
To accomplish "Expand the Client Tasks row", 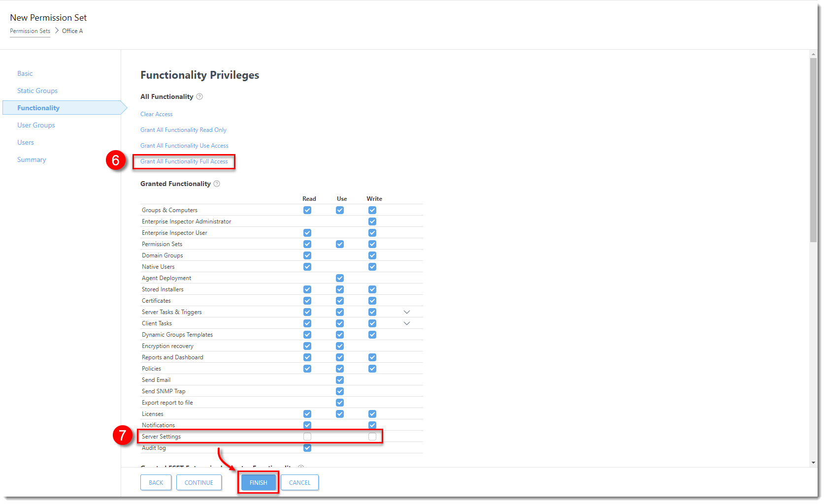I will point(407,323).
